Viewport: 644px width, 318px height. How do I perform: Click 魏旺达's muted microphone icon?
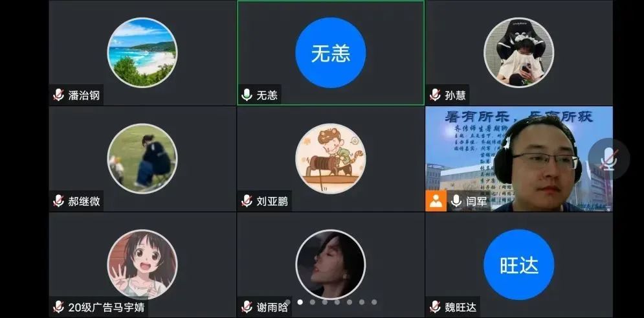tap(435, 307)
